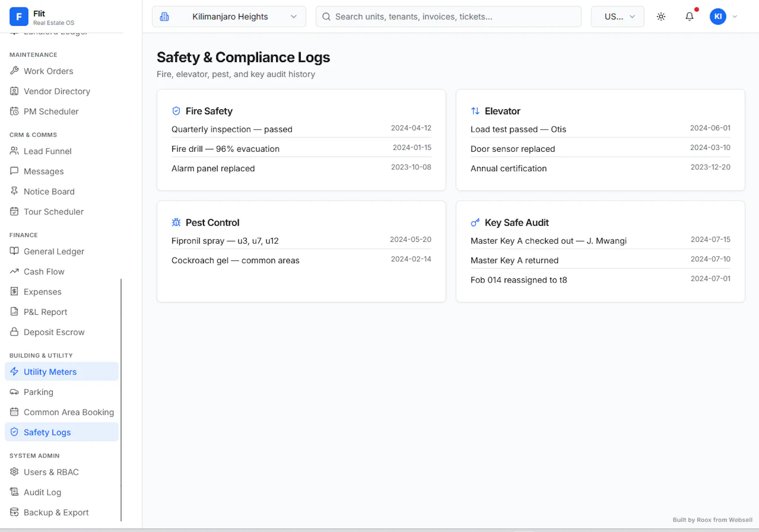Click the Lead Funnel people icon
759x532 pixels.
coord(14,151)
